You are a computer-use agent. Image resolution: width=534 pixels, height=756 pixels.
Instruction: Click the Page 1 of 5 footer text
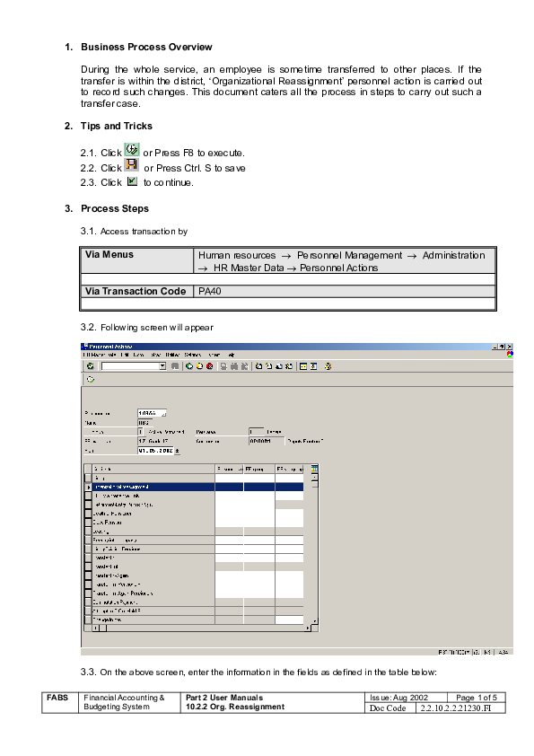[x=477, y=698]
